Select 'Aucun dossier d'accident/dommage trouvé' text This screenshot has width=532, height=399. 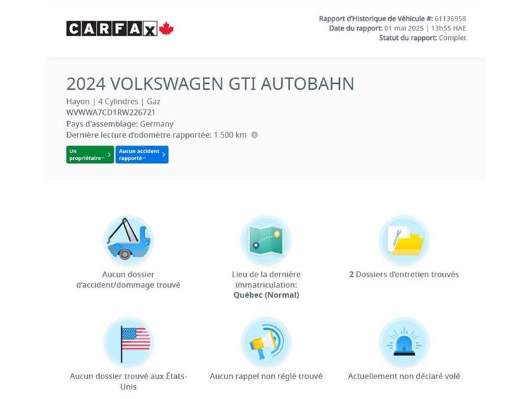pos(128,279)
